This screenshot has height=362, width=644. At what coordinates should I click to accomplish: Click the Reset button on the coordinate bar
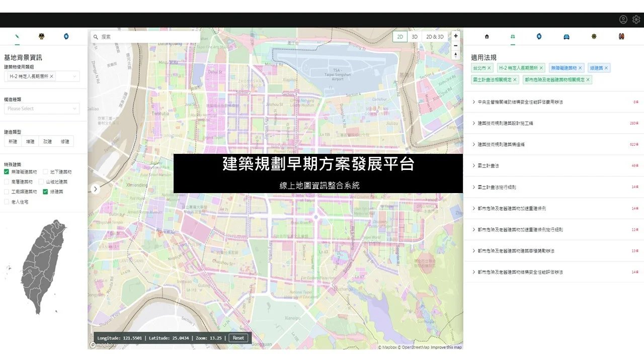click(238, 338)
